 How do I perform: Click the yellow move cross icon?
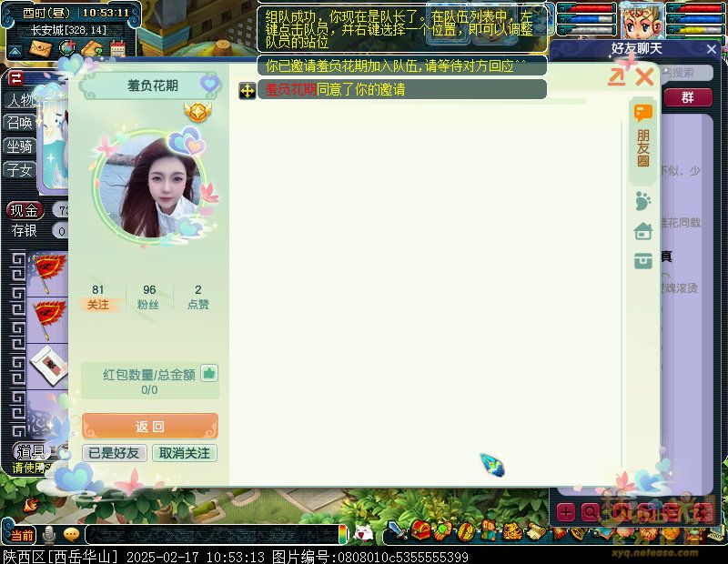pyautogui.click(x=248, y=91)
